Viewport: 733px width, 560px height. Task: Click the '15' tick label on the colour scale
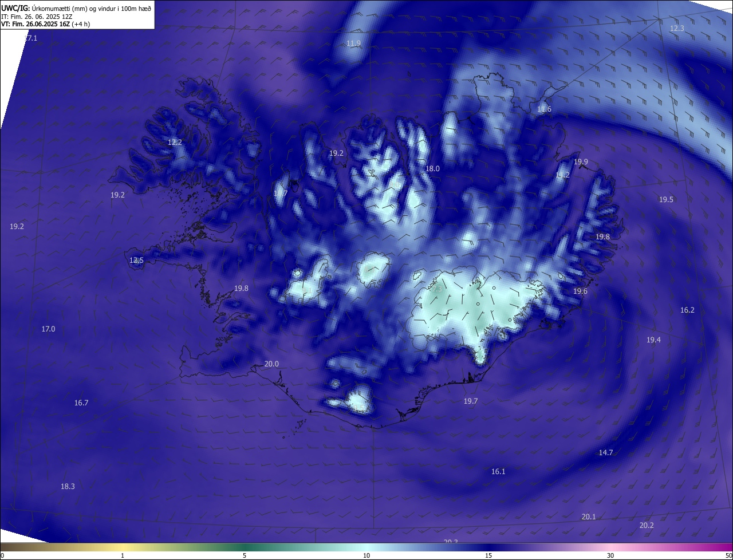tap(488, 555)
